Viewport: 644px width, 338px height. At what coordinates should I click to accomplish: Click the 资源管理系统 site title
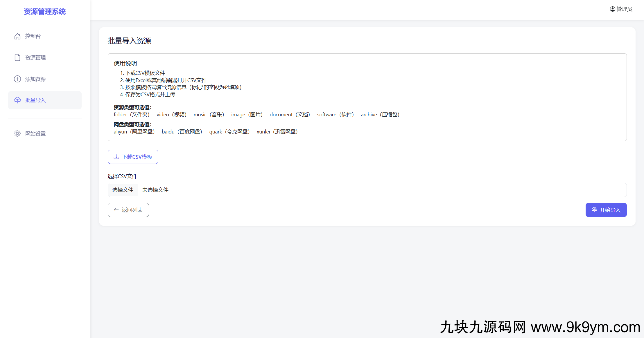45,12
